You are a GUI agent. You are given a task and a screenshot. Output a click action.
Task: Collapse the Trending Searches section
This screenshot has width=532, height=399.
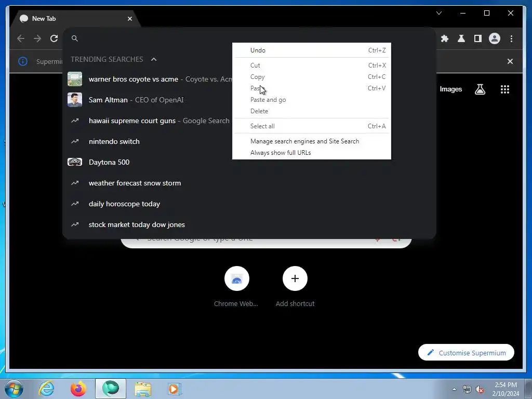(x=154, y=59)
